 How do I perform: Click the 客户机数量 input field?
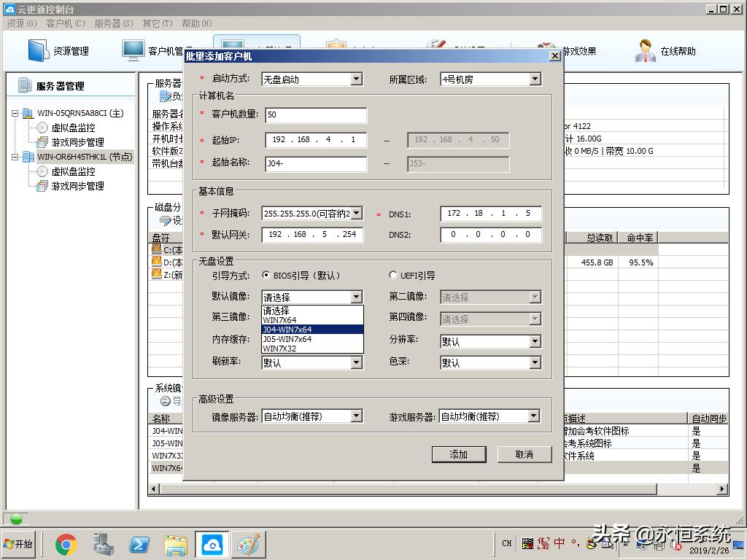pos(315,114)
